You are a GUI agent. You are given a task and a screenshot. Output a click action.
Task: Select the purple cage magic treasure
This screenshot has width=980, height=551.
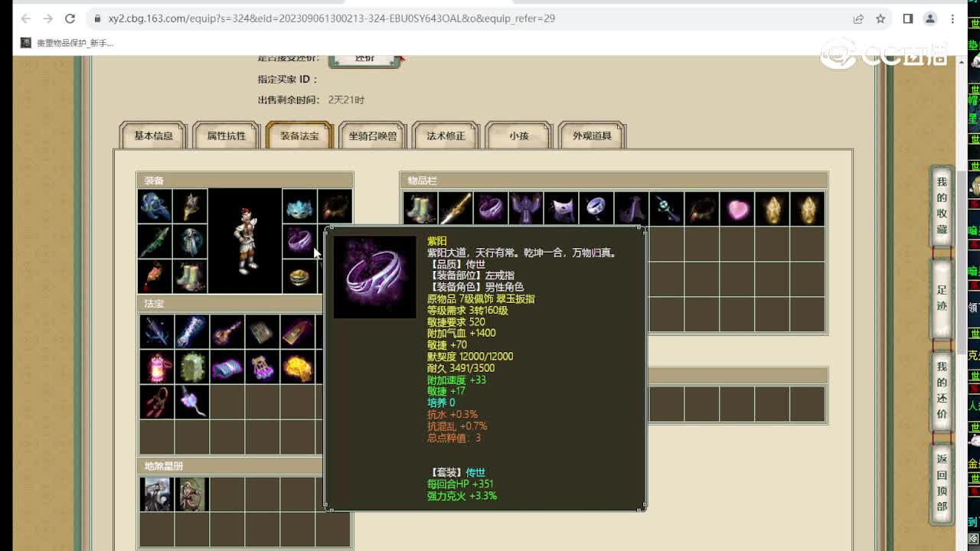click(263, 367)
